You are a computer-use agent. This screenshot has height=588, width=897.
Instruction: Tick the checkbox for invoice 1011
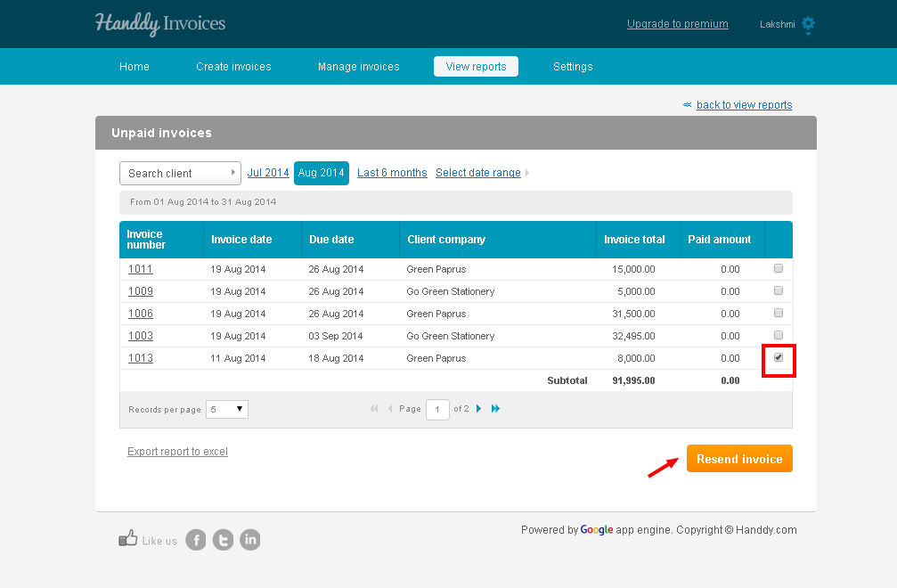[779, 268]
